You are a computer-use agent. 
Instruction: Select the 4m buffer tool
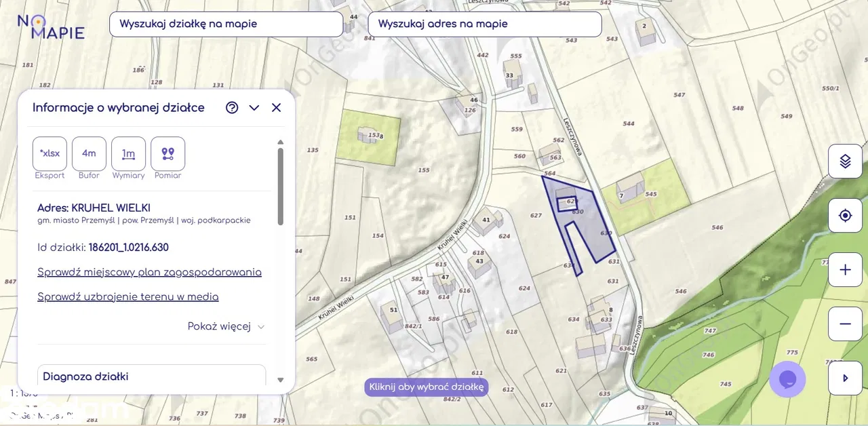89,153
